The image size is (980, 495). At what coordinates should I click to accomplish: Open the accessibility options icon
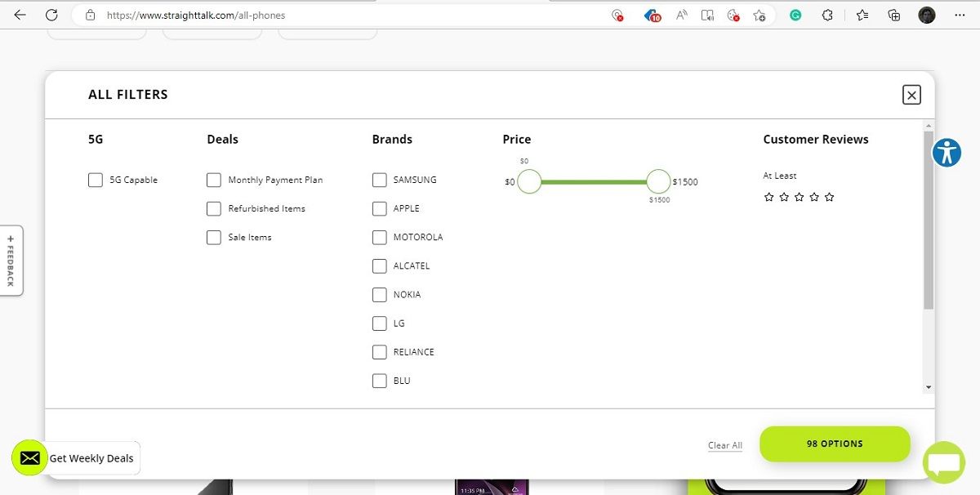click(947, 153)
